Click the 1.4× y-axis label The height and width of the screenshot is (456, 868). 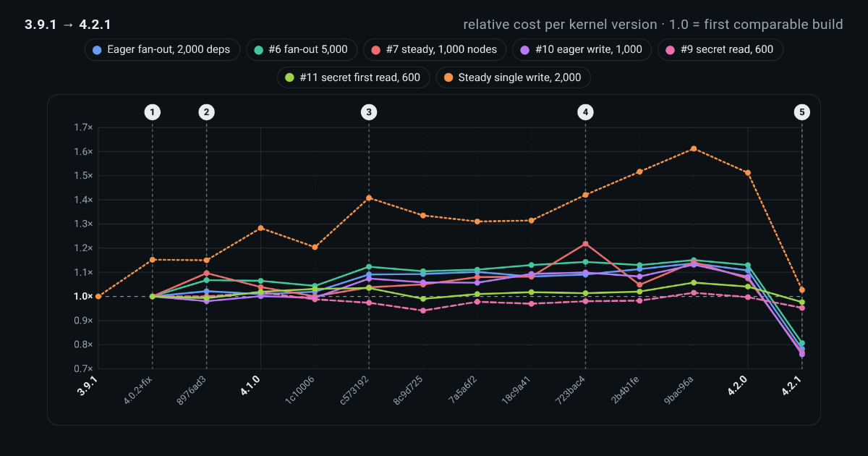[x=83, y=200]
